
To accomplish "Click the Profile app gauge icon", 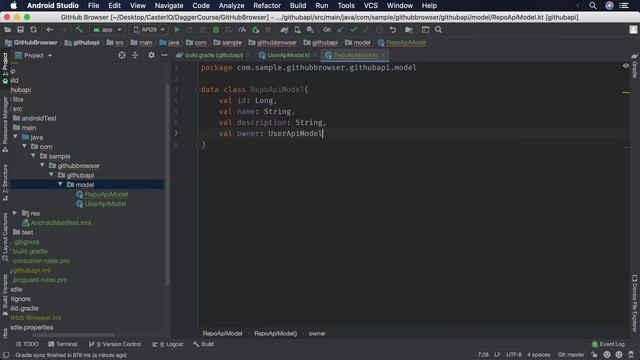I will [242, 30].
